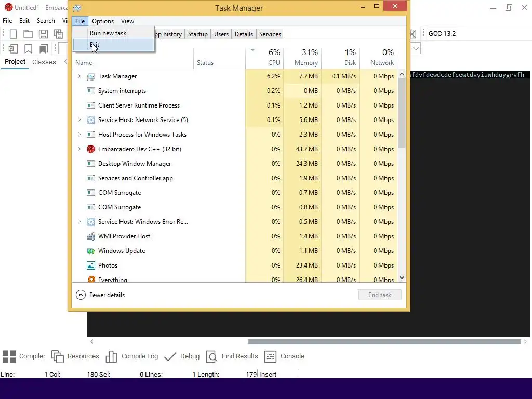The image size is (532, 399).
Task: Sort processes by Memory column
Action: click(303, 58)
